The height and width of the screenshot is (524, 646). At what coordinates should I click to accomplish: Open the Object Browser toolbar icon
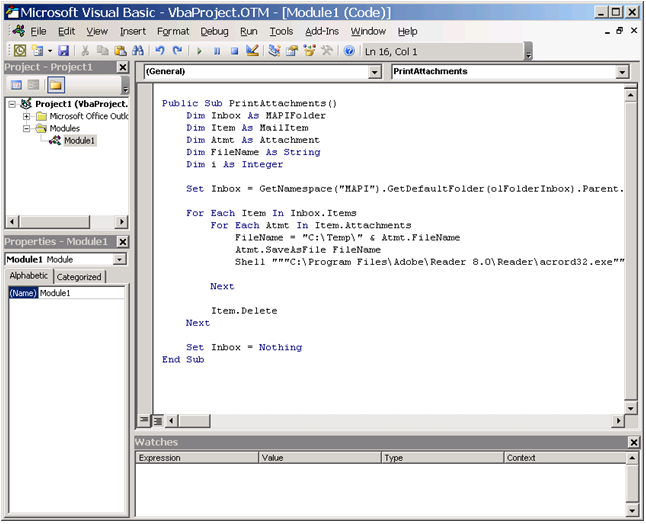(309, 51)
